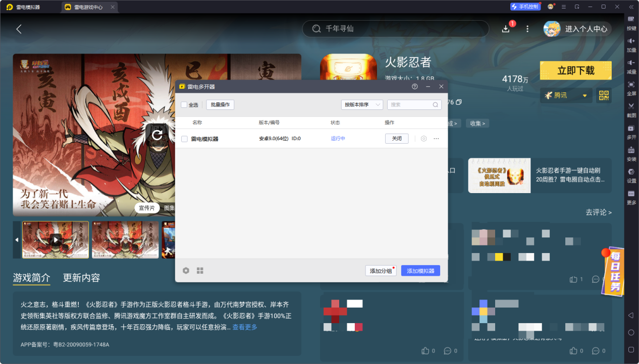639x364 pixels.
Task: Click the 收集 tag
Action: pos(477,124)
